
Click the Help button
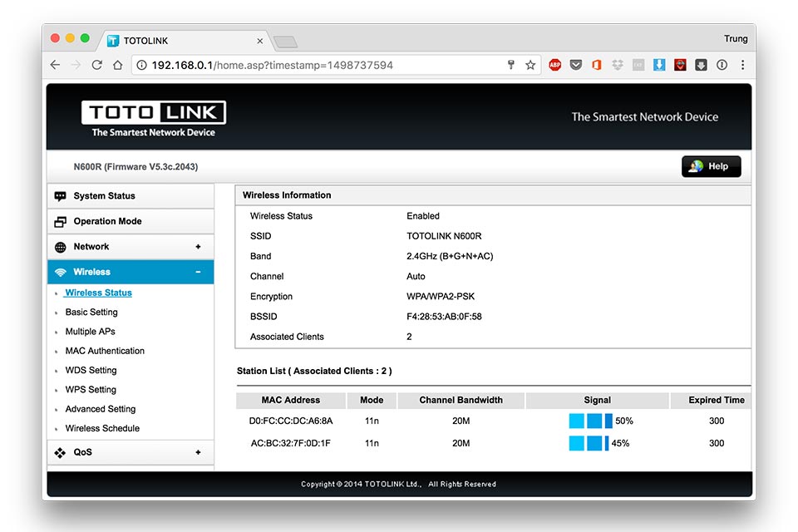click(x=711, y=166)
